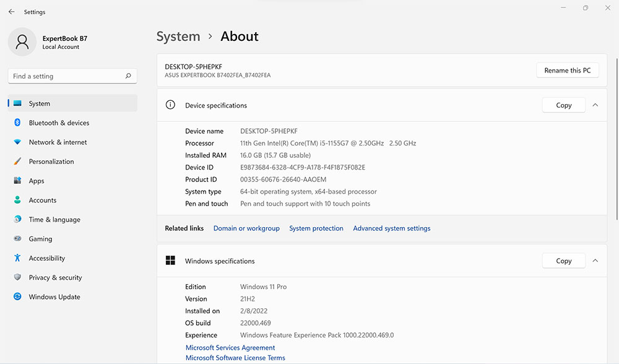Screen dimensions: 619x364
Task: Select Personalization in the sidebar
Action: [x=72, y=162]
